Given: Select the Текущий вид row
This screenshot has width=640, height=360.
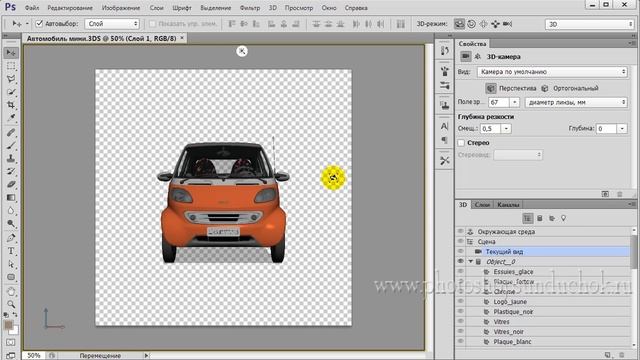Looking at the screenshot, I should (x=543, y=251).
